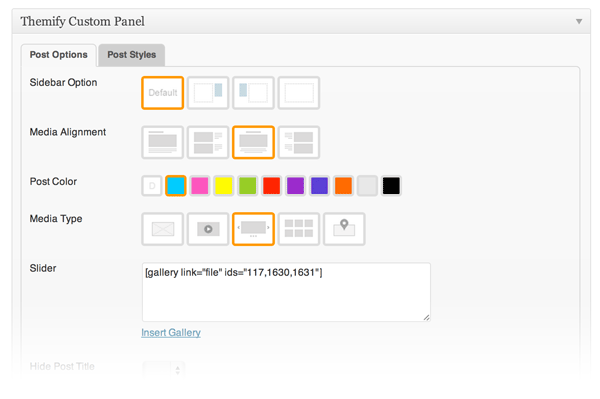Choose the default 'D' post color

pyautogui.click(x=152, y=186)
